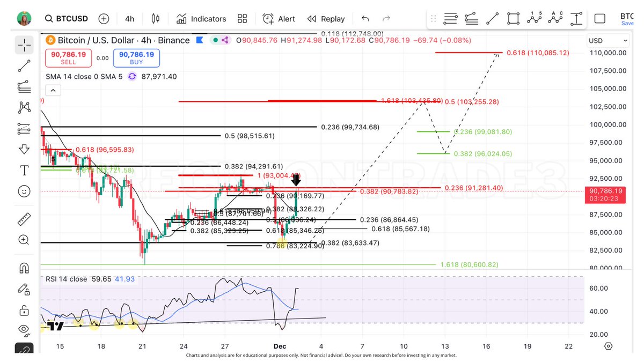644x362 pixels.
Task: Click the RSI 14 close legend label
Action: [65, 279]
